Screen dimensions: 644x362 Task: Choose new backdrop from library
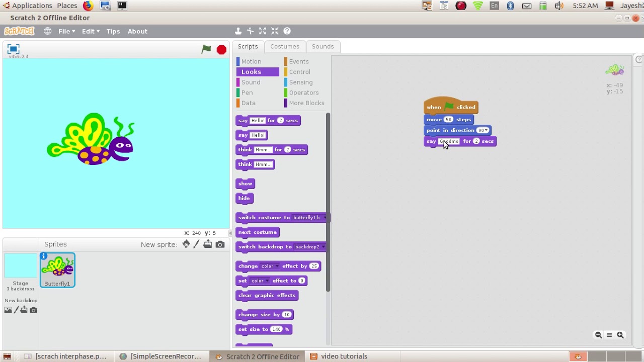click(x=8, y=310)
